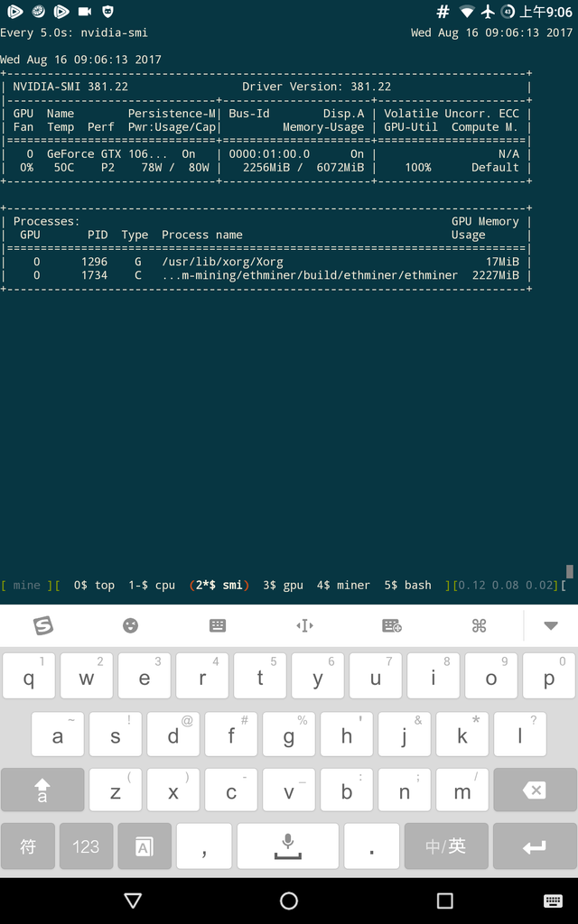Viewport: 578px width, 924px height.
Task: Toggle the shift caps key
Action: pyautogui.click(x=42, y=790)
